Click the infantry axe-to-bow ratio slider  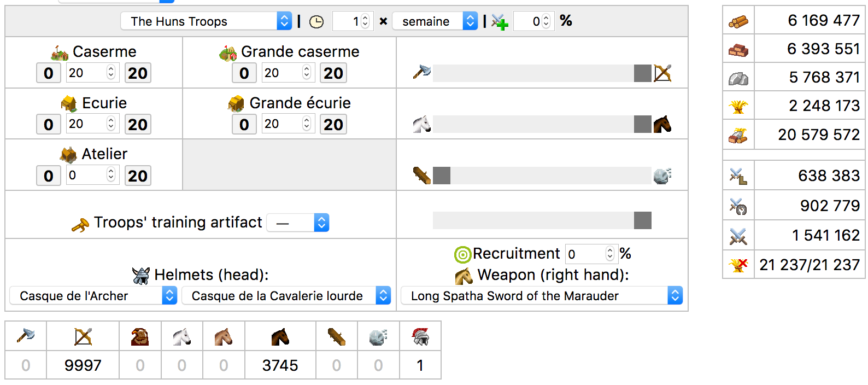click(x=542, y=73)
